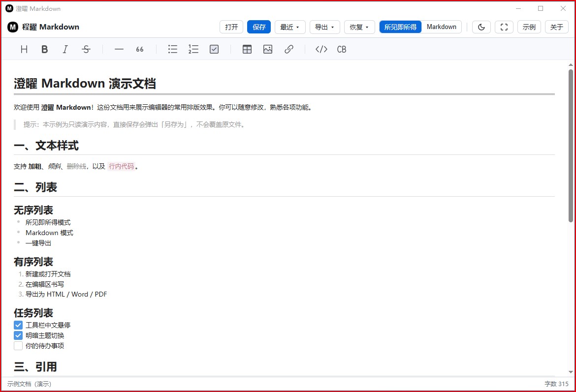Insert a task list checkbox item
The width and height of the screenshot is (576, 392).
click(x=214, y=49)
